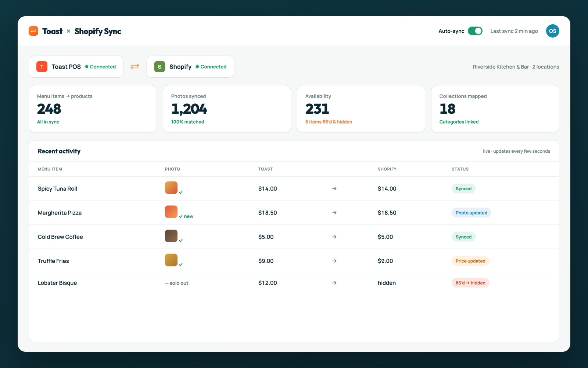Screen dimensions: 588x368
Task: Click the STATUS column header
Action: pyautogui.click(x=460, y=169)
